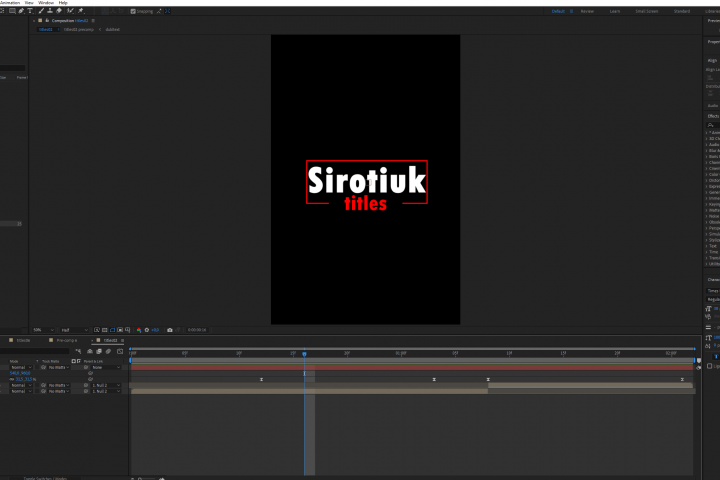Open Show Channel color management icon
The height and width of the screenshot is (480, 720).
(x=139, y=330)
